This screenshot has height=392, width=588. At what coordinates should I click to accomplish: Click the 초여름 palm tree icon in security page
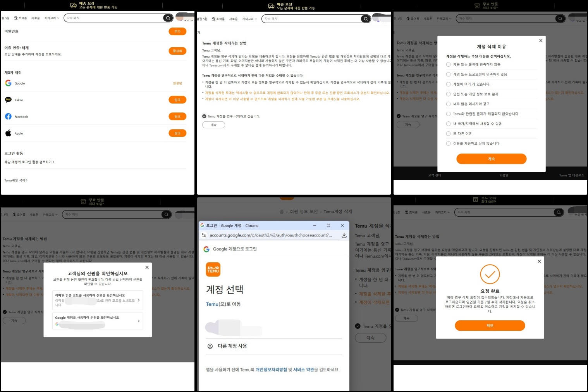click(16, 18)
